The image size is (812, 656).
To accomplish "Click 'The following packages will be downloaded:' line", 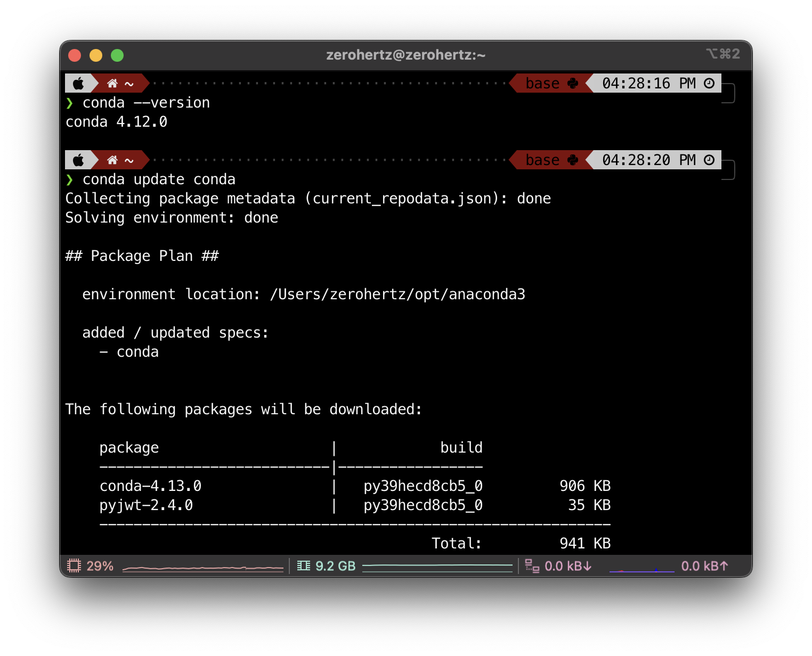I will [x=244, y=409].
